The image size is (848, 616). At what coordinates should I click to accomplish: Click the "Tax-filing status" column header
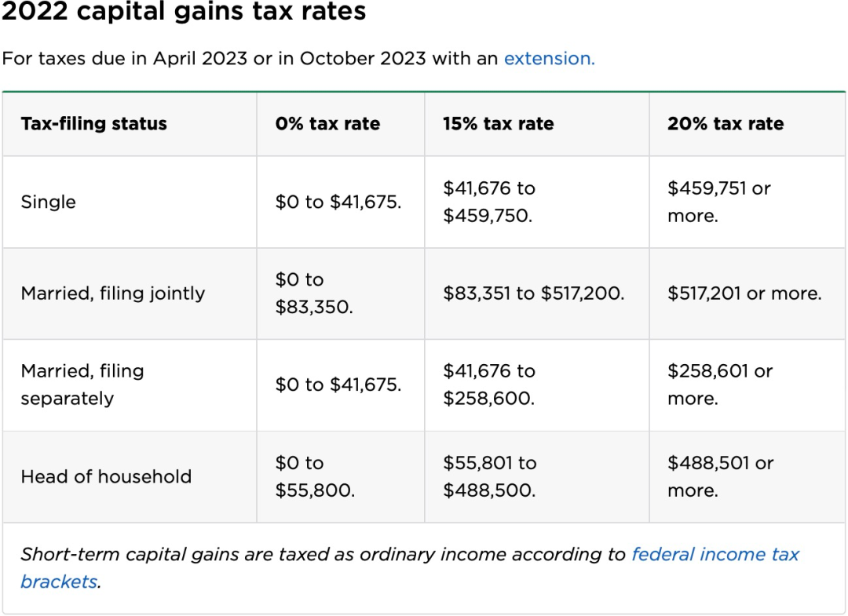(94, 124)
